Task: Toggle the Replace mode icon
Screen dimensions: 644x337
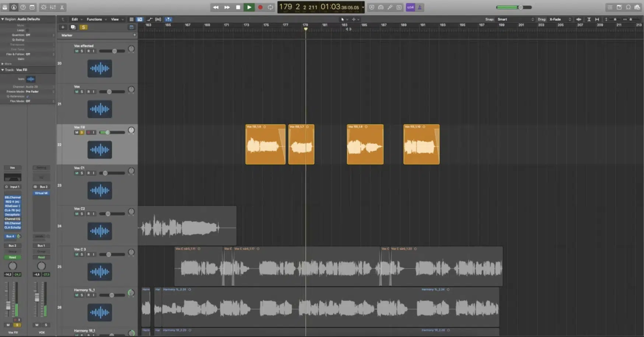Action: (372, 7)
